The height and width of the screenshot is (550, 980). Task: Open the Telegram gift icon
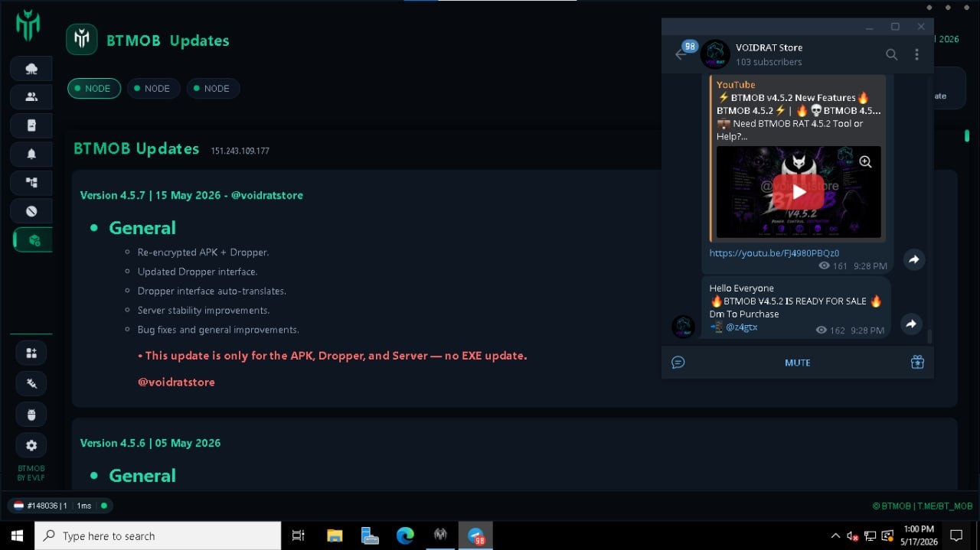pos(917,363)
